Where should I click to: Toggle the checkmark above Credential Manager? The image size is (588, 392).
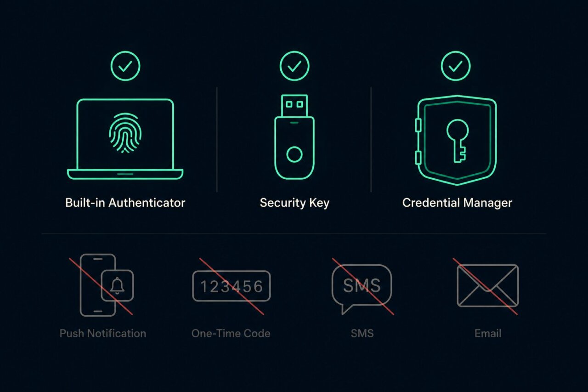click(x=456, y=67)
